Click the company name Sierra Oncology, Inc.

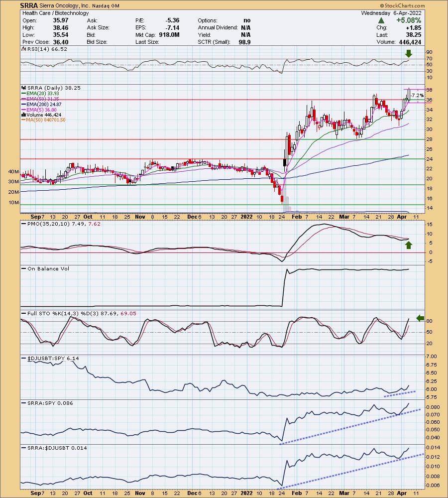(x=64, y=5)
